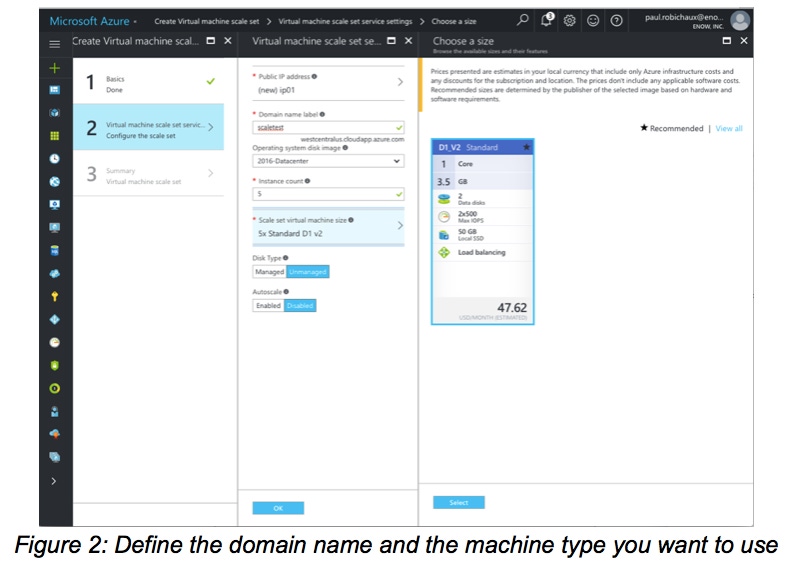Select Managed disk type
803x562 pixels.
pyautogui.click(x=269, y=272)
